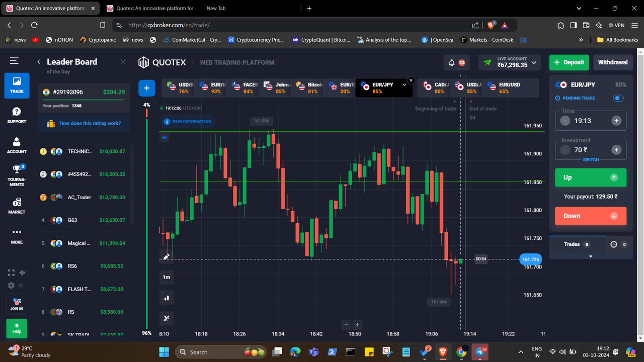Screen dimensions: 644x362
Task: Open the hamburger menu in Quotex sidebar
Action: coord(14,61)
